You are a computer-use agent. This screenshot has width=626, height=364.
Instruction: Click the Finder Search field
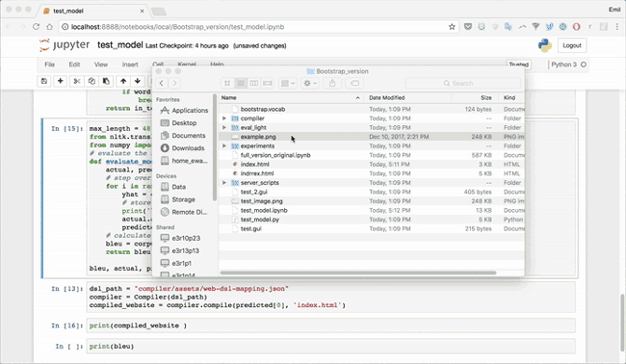462,83
